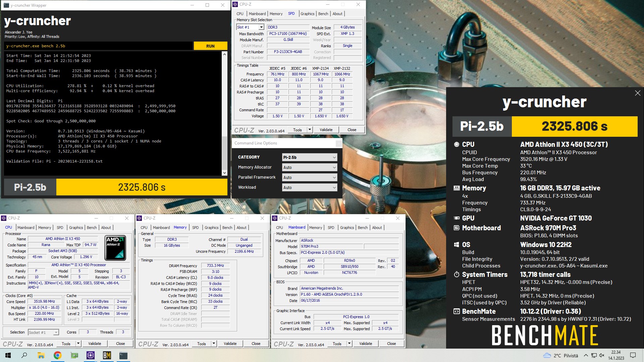This screenshot has height=362, width=644.
Task: Click the GPU icon in BenchMate panel
Action: [x=457, y=218]
